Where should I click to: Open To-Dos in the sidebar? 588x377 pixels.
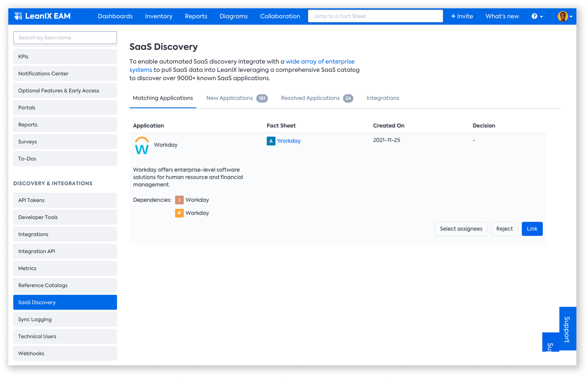click(65, 159)
